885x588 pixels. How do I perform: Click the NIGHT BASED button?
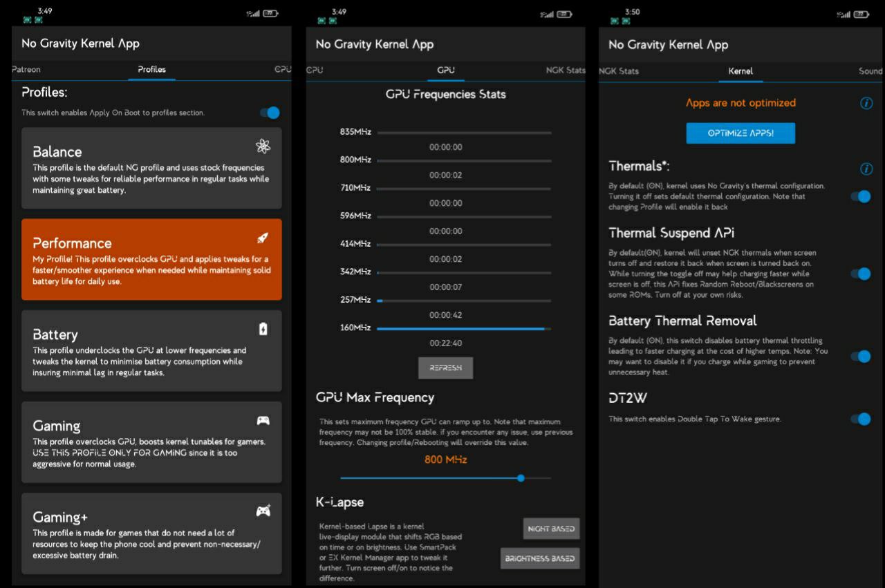(x=551, y=529)
